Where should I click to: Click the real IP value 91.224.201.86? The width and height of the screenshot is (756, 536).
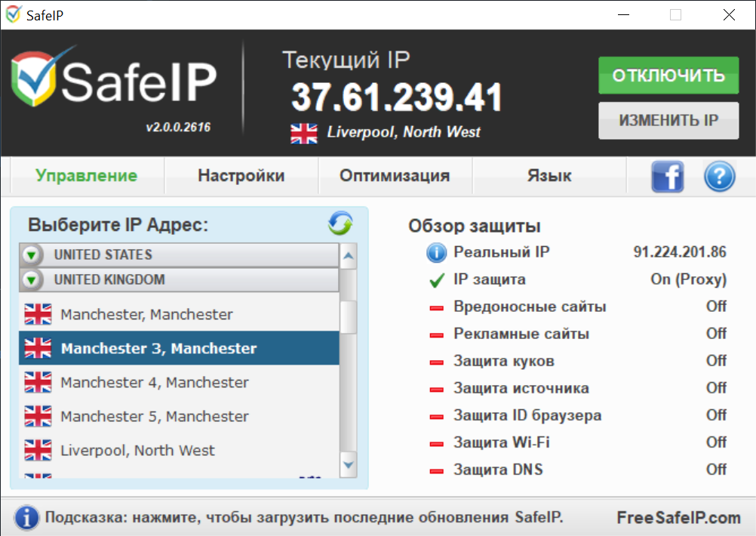coord(680,252)
